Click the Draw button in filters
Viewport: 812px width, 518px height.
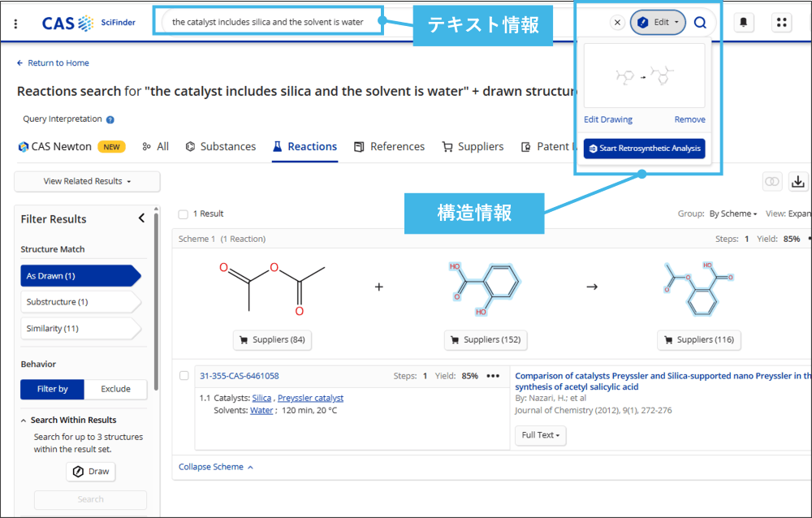91,472
